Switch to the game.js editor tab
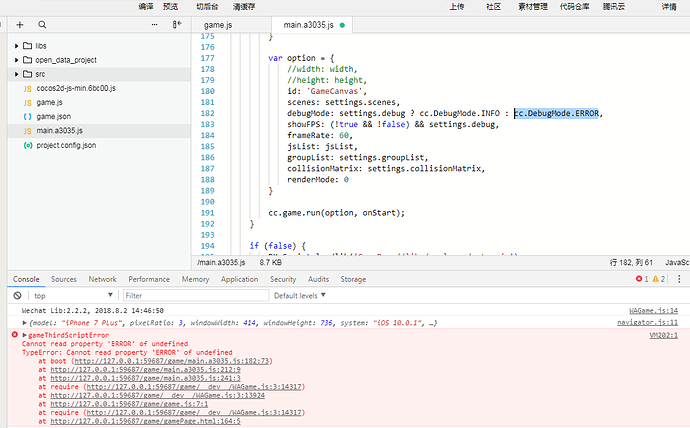Image resolution: width=690 pixels, height=428 pixels. click(x=218, y=25)
